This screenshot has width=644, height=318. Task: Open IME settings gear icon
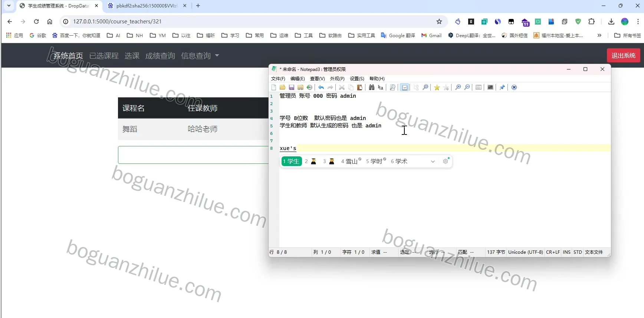446,161
